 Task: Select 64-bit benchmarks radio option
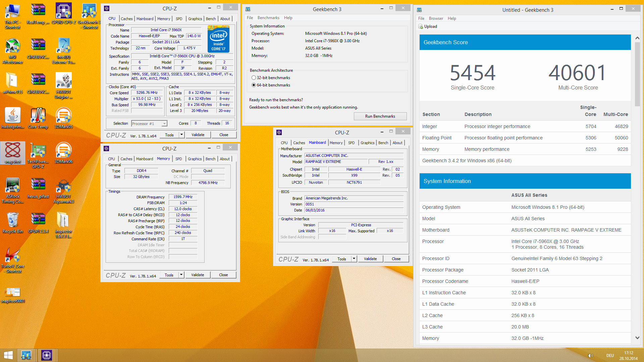pyautogui.click(x=254, y=85)
